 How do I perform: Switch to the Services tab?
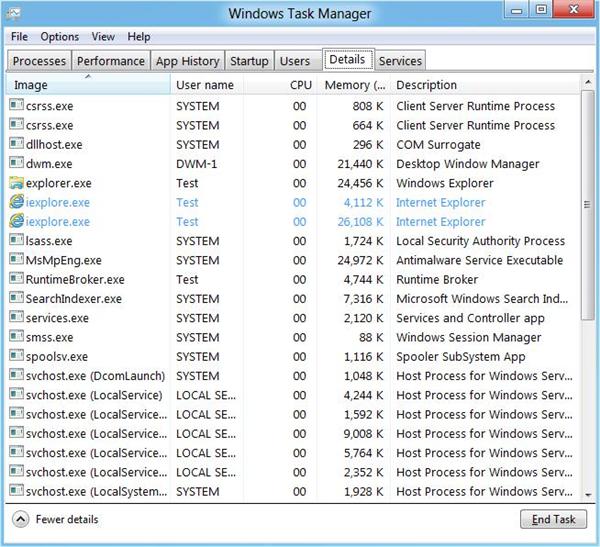coord(400,61)
